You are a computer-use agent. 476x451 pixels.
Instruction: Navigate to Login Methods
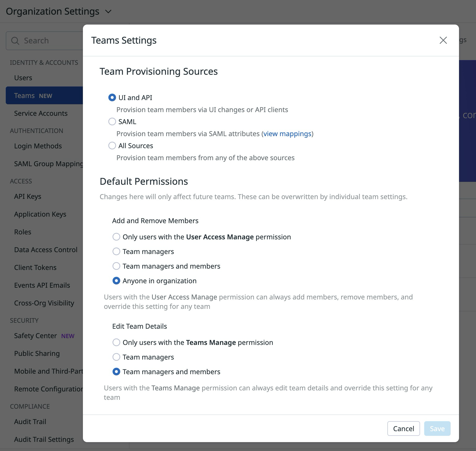click(38, 146)
